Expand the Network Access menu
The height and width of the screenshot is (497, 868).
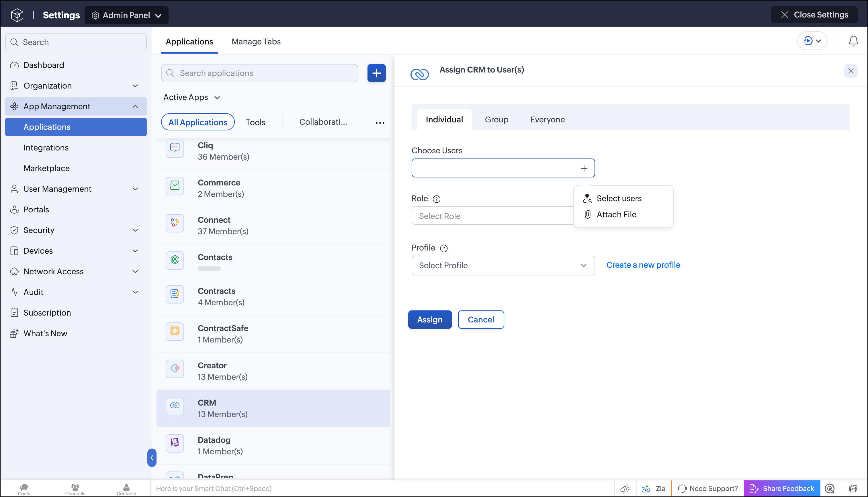[x=76, y=271]
